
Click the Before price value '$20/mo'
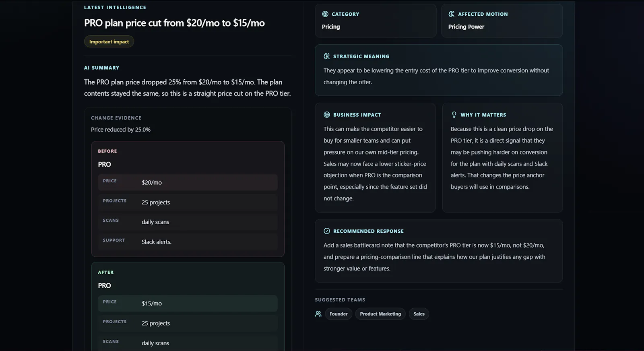pos(152,183)
